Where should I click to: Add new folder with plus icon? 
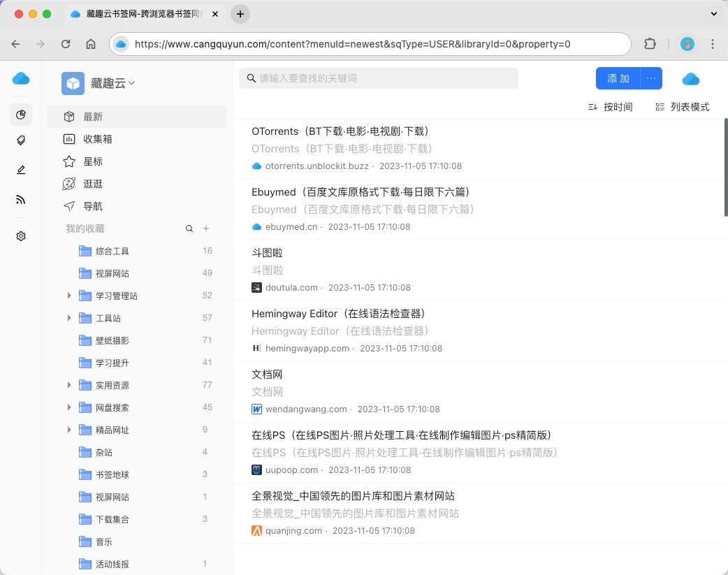[x=206, y=228]
